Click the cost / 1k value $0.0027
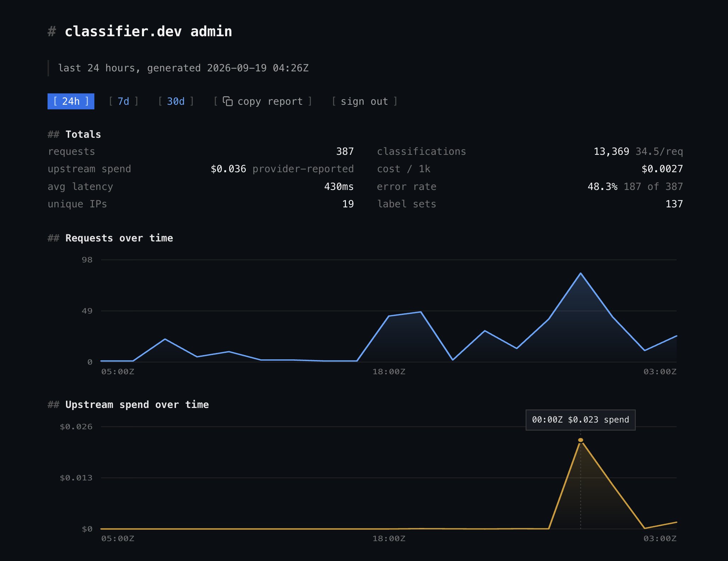This screenshot has width=728, height=561. (662, 169)
